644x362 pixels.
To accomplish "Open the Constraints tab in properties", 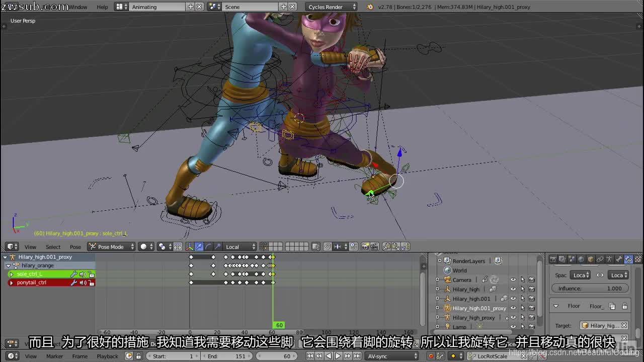I will tap(600, 259).
